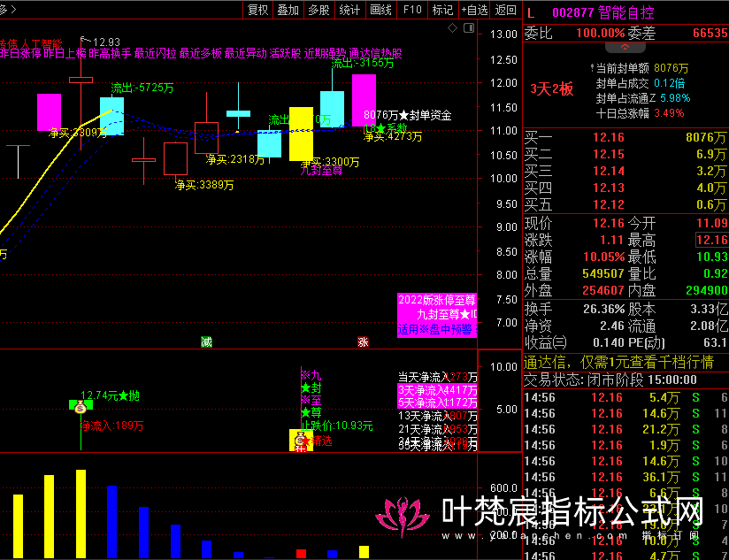Add stock via +自选 button
The width and height of the screenshot is (729, 560).
click(474, 10)
